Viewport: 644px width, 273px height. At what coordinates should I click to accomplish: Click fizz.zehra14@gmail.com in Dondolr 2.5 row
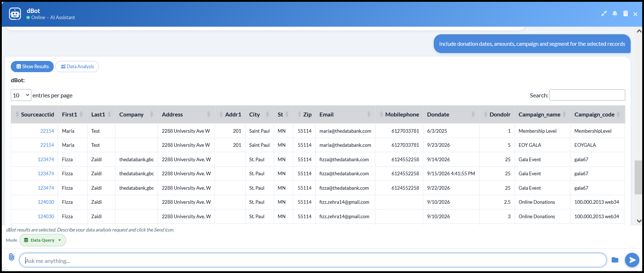tap(344, 202)
